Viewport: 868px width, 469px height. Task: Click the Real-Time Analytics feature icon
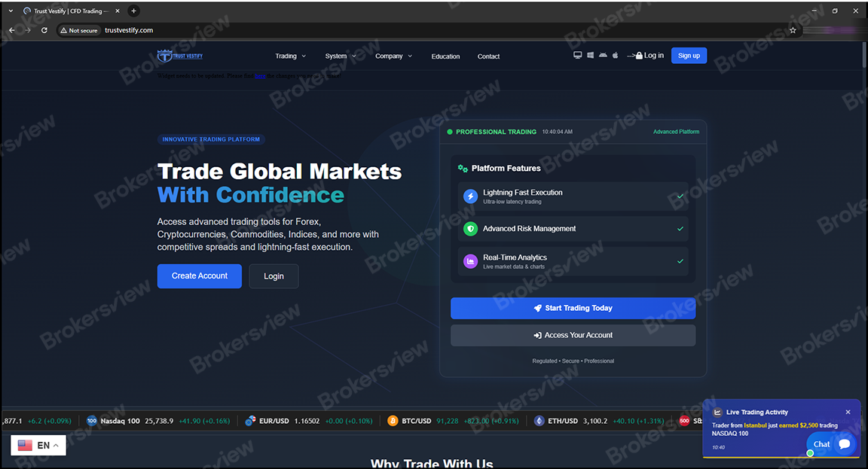[470, 260]
